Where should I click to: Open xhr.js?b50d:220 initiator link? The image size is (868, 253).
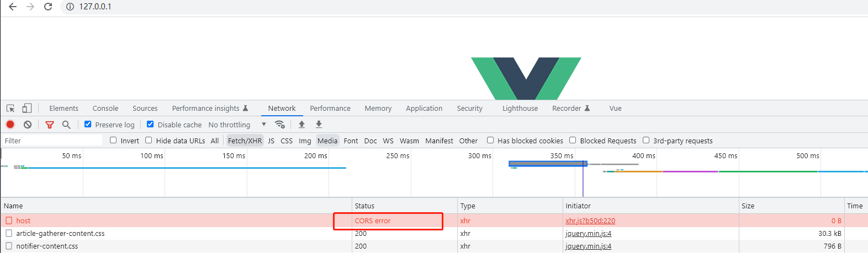pos(590,220)
